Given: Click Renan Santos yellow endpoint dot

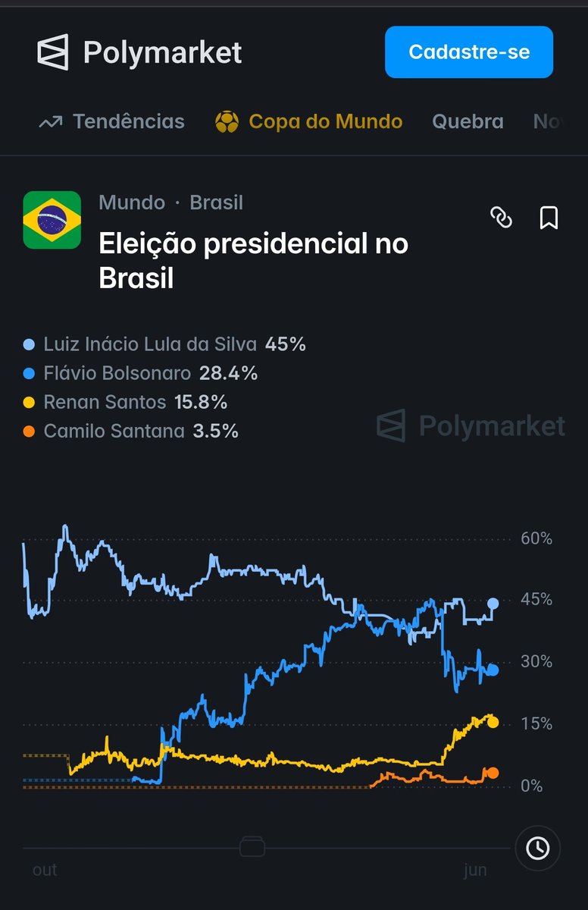Looking at the screenshot, I should coord(493,723).
